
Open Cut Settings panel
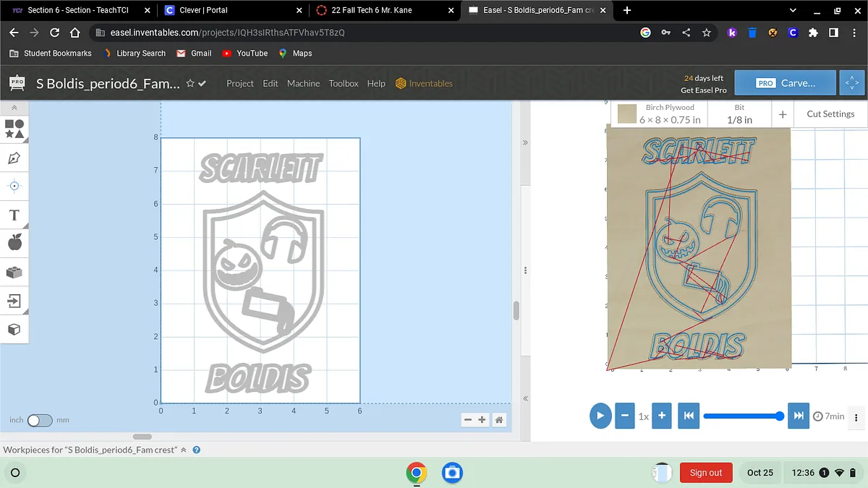tap(830, 114)
